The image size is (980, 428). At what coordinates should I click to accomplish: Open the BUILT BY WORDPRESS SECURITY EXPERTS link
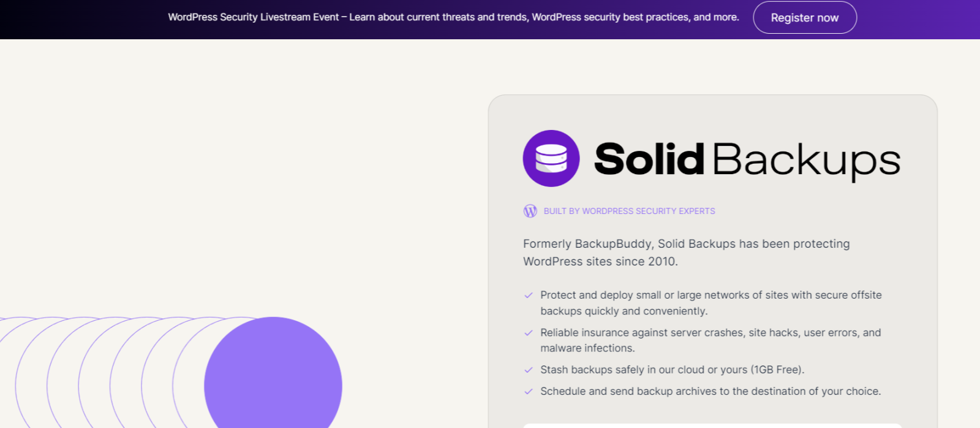[629, 211]
